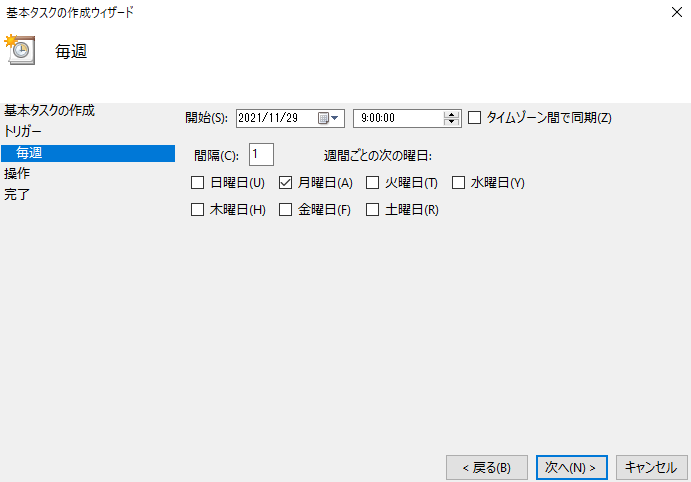Check the 土曜日 checkbox
The width and height of the screenshot is (691, 482).
(372, 209)
